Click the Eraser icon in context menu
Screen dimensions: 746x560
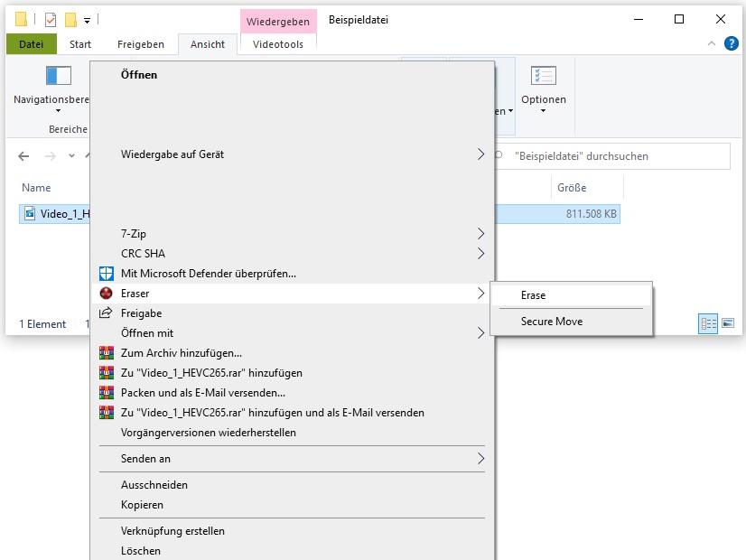click(107, 294)
